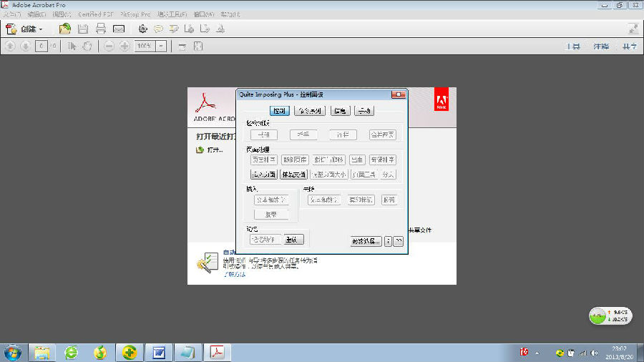Click the small 'i' info button
644x362 pixels.
point(388,241)
